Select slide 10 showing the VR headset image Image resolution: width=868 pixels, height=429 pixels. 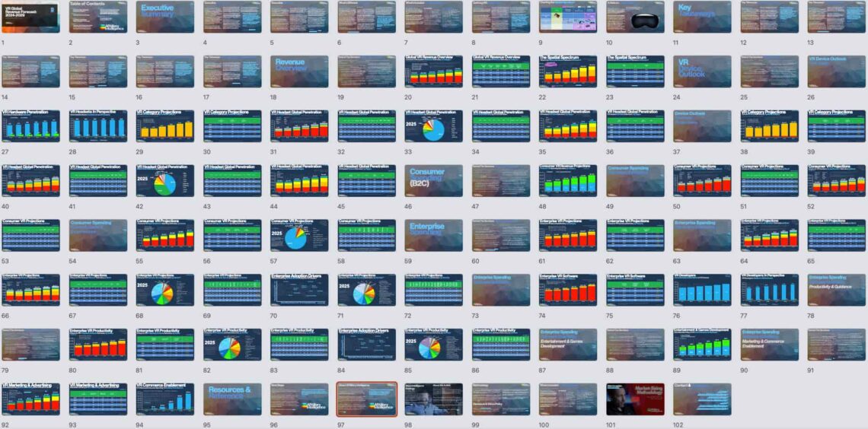pos(635,17)
